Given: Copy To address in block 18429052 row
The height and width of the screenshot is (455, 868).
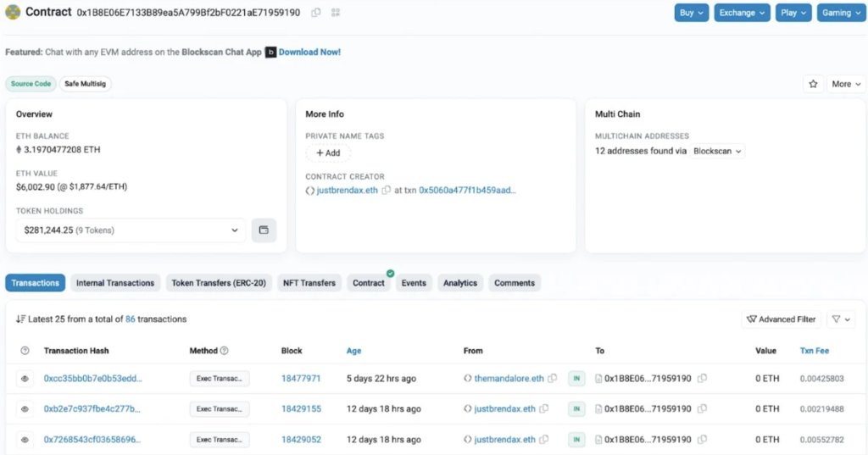Looking at the screenshot, I should click(702, 440).
